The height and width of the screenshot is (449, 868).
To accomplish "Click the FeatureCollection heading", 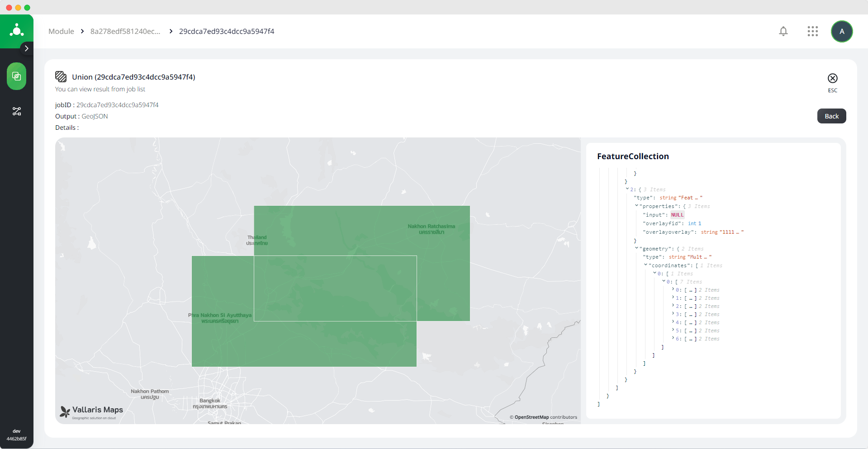I will (x=633, y=156).
